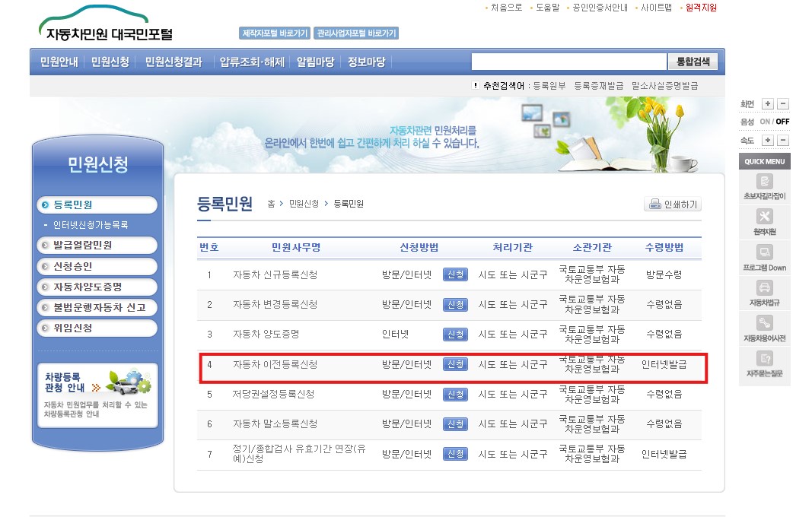Select the 정보마당 menu item
812x517 pixels.
point(368,62)
